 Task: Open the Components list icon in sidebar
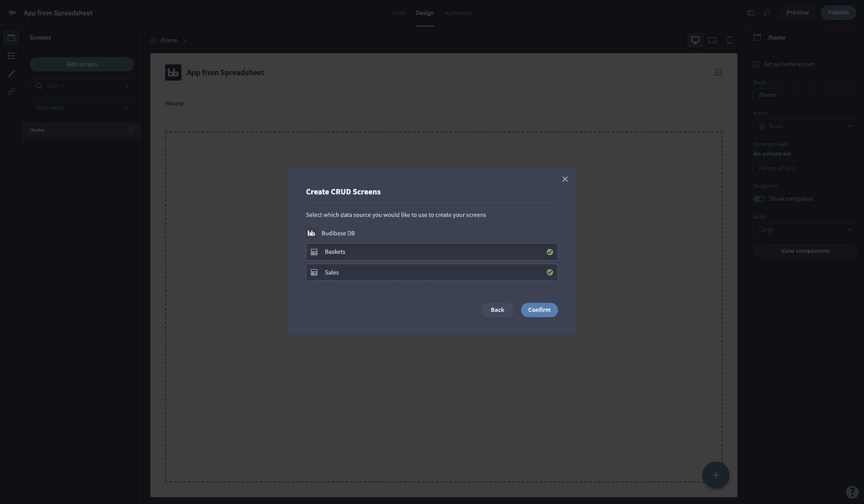pos(11,56)
